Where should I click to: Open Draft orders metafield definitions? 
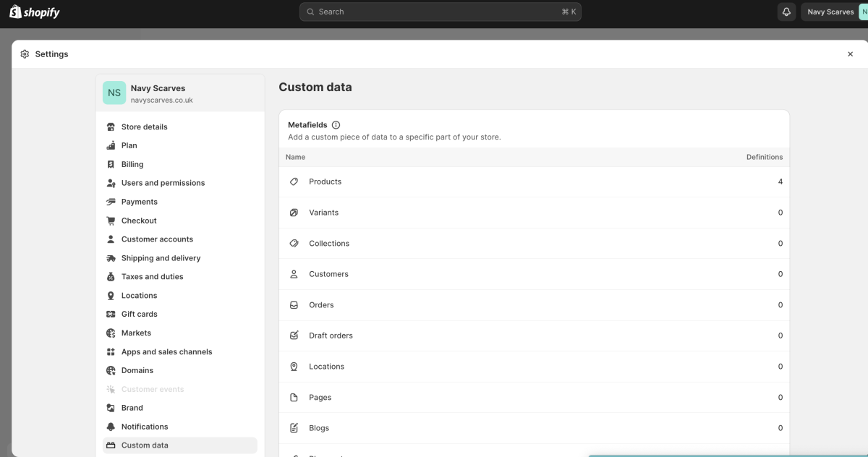(x=534, y=336)
